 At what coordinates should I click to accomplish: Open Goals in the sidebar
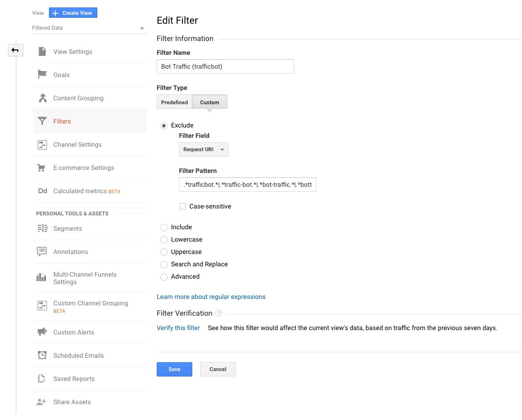click(x=90, y=75)
